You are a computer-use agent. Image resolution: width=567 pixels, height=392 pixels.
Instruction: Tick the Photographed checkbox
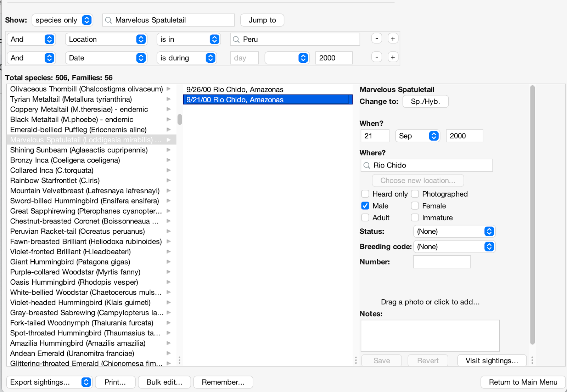[x=415, y=194]
